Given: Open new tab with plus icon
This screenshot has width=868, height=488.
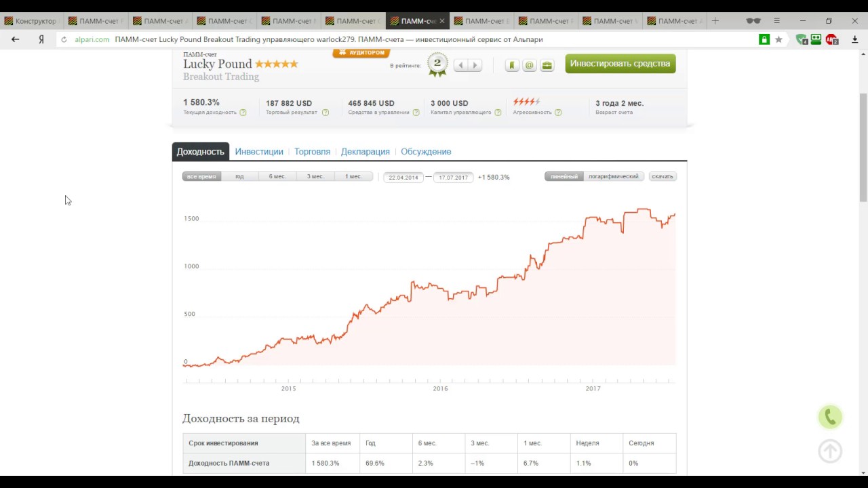Looking at the screenshot, I should (715, 21).
